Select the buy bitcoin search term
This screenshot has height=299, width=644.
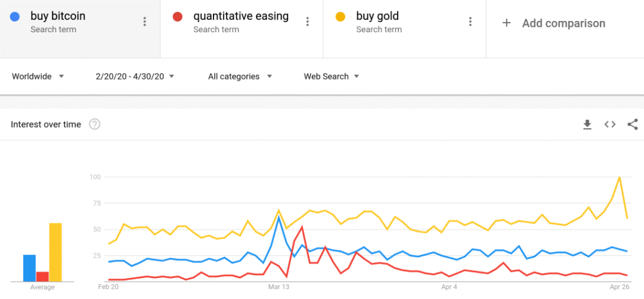point(58,16)
